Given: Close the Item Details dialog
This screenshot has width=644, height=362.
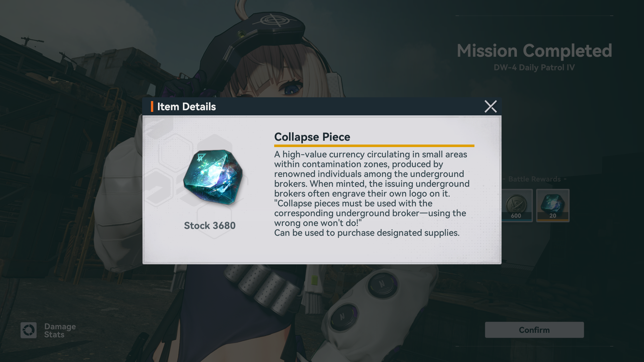Looking at the screenshot, I should [491, 106].
